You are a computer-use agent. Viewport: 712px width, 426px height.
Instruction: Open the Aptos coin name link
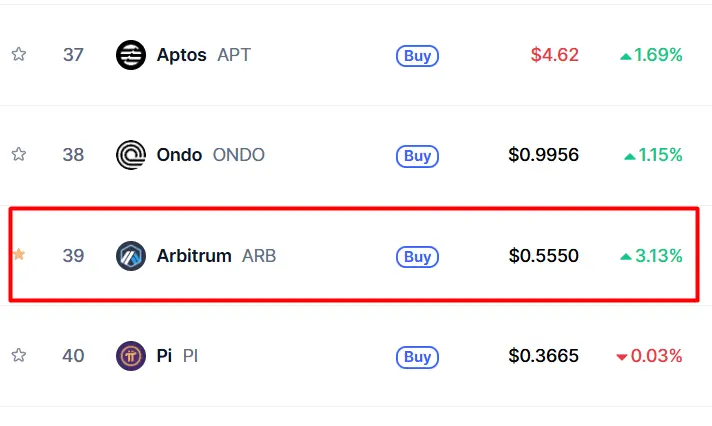[181, 55]
